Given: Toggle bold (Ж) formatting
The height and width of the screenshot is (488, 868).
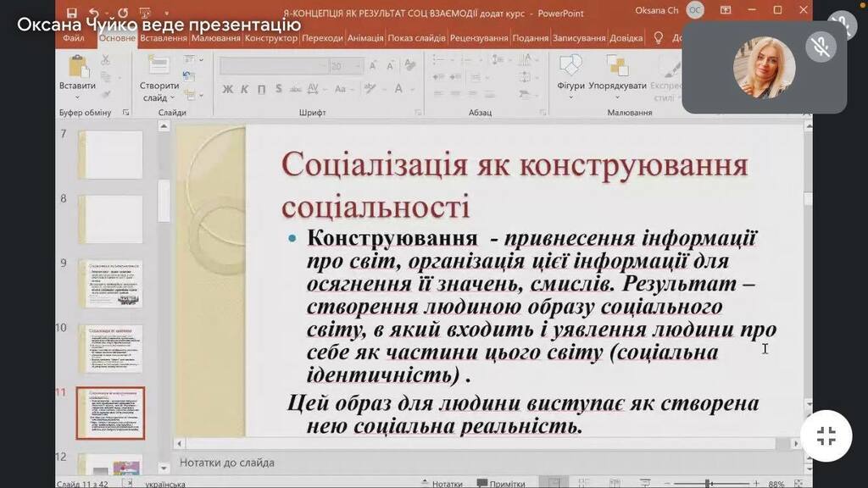Looking at the screenshot, I should tap(227, 89).
